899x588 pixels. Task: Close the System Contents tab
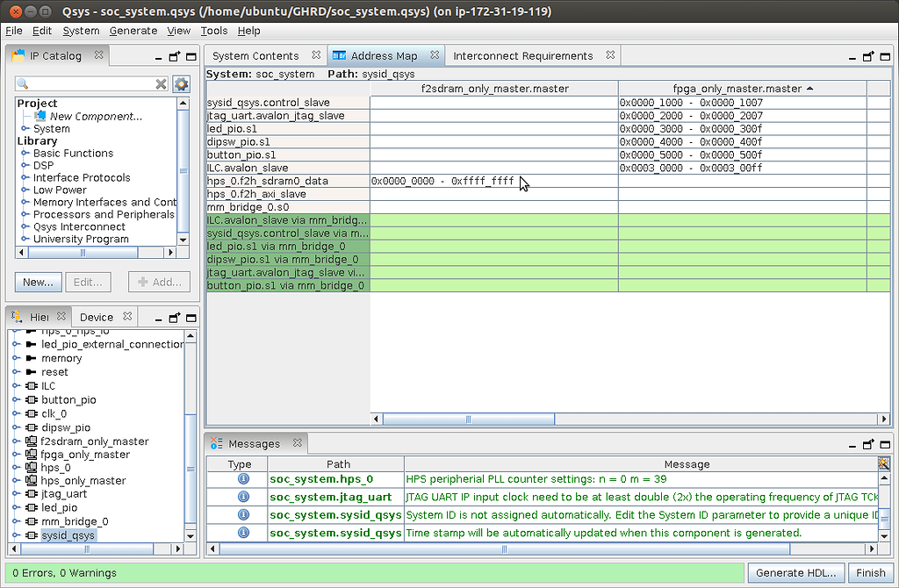click(316, 55)
